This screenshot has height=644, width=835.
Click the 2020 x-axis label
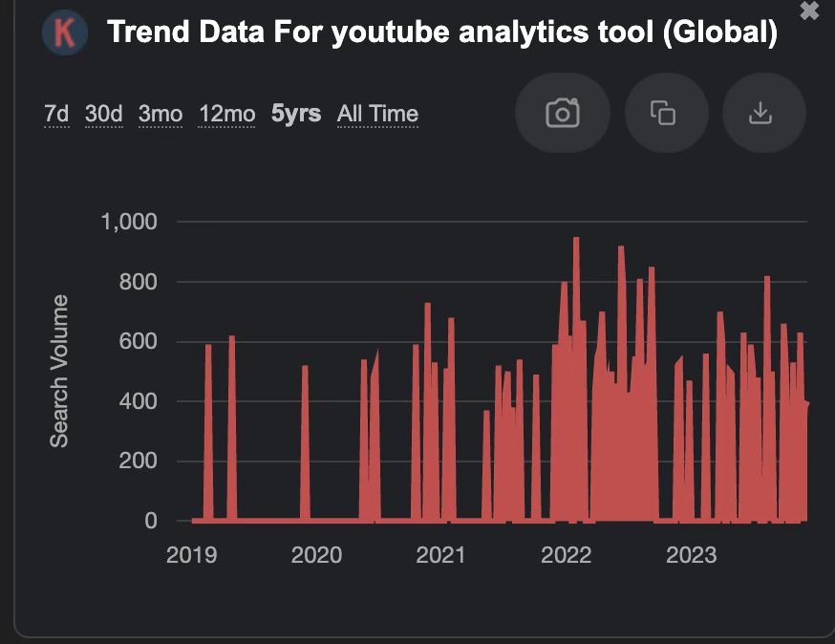tap(316, 555)
